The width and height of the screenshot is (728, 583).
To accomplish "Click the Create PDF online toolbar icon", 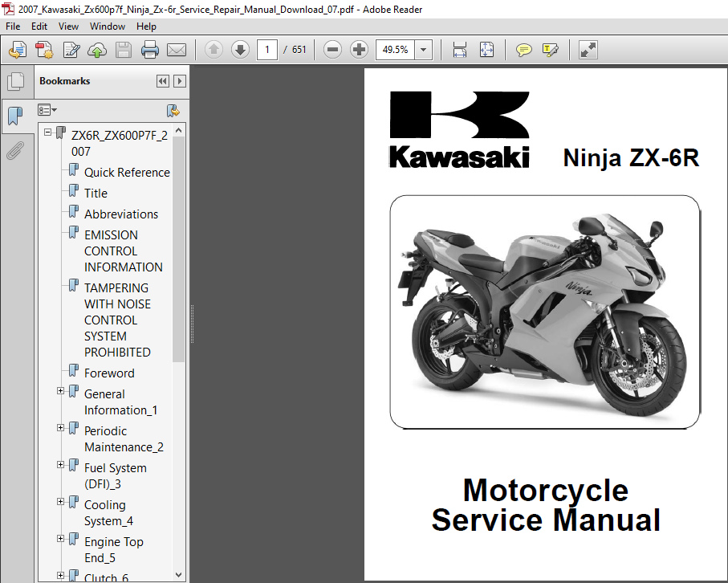I will pyautogui.click(x=18, y=50).
